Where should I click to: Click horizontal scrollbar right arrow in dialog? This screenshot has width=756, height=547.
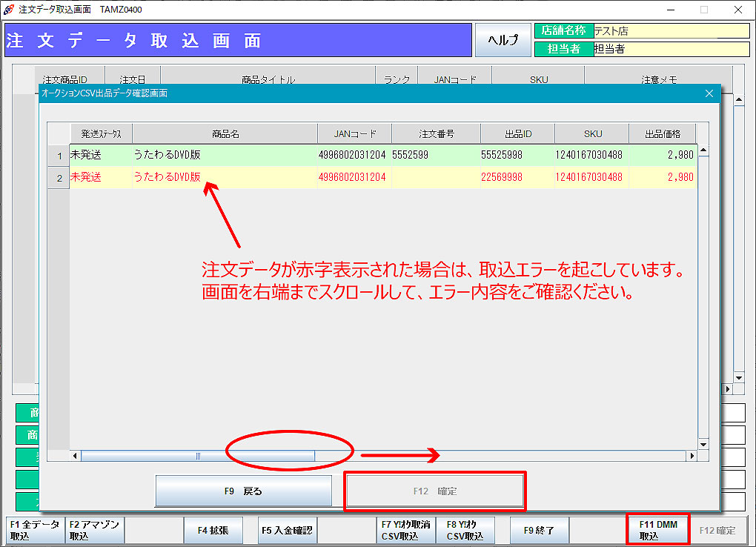692,456
